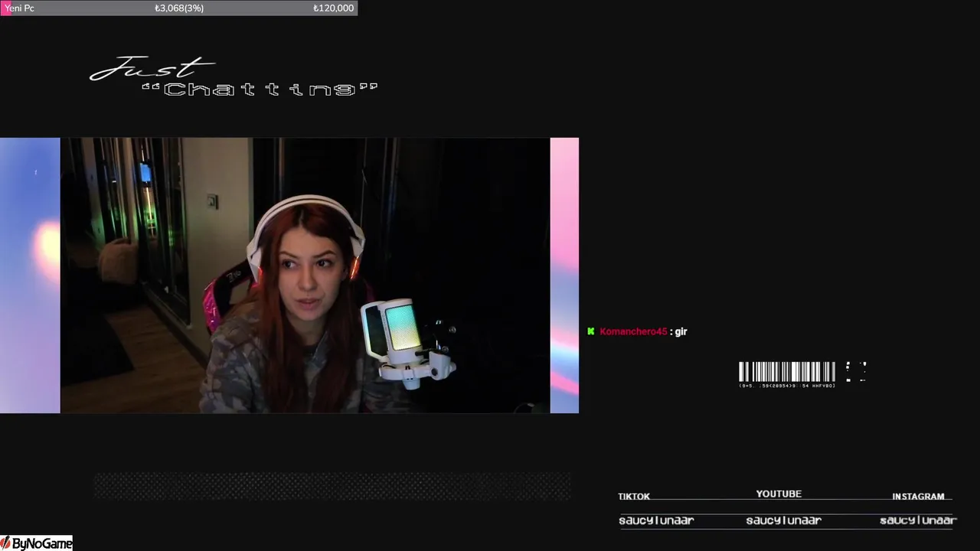
Task: Click the TIKTOK label
Action: click(x=634, y=497)
